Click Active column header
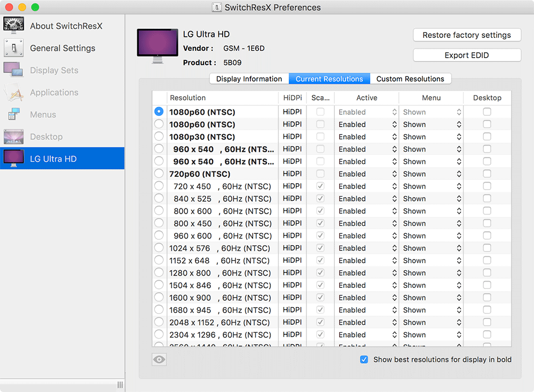534x392 pixels. point(367,98)
